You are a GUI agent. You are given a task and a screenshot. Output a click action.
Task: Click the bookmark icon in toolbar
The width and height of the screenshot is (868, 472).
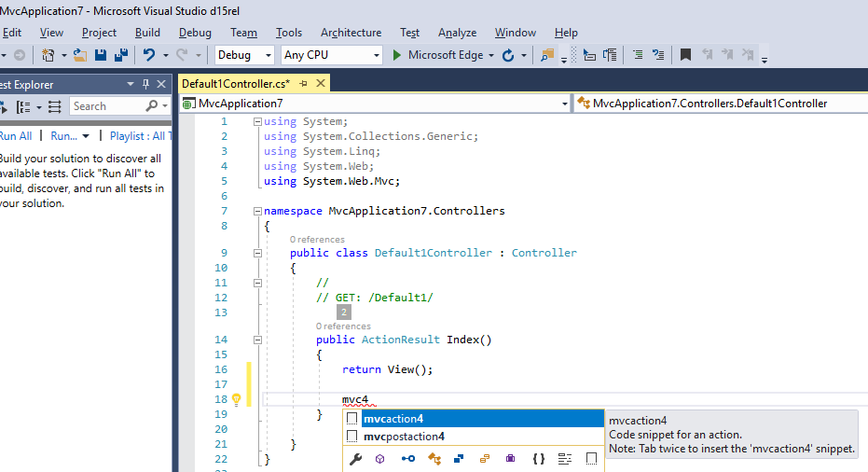click(685, 55)
